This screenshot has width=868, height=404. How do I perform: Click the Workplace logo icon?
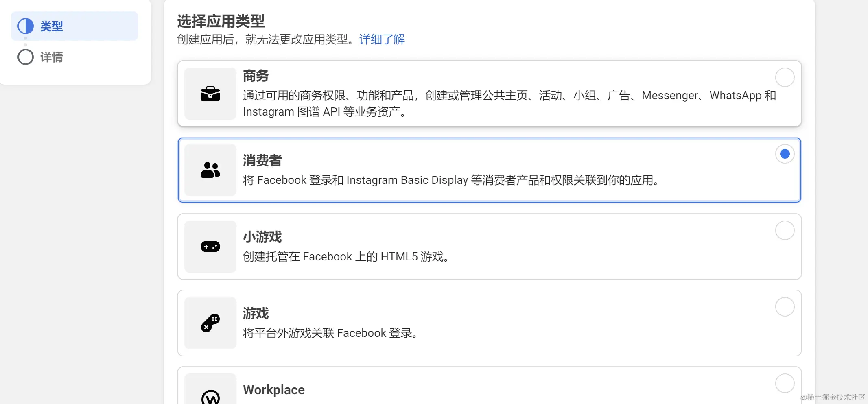(x=210, y=396)
